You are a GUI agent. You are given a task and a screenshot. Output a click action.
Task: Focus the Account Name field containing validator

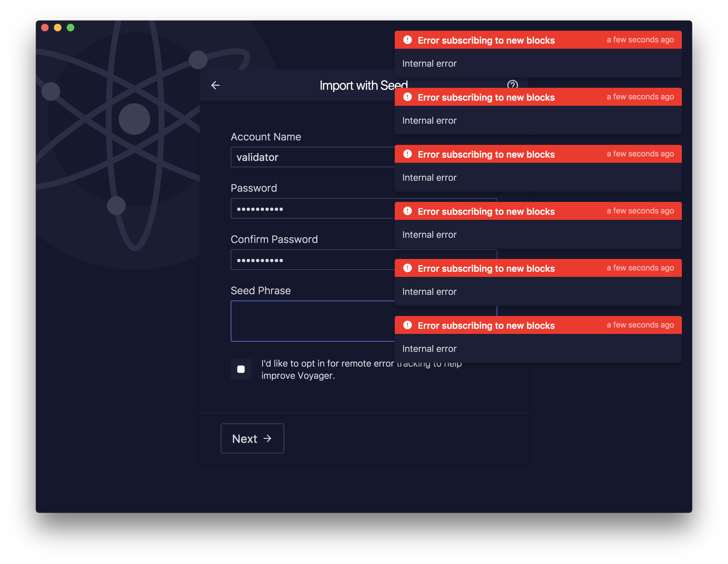point(313,157)
